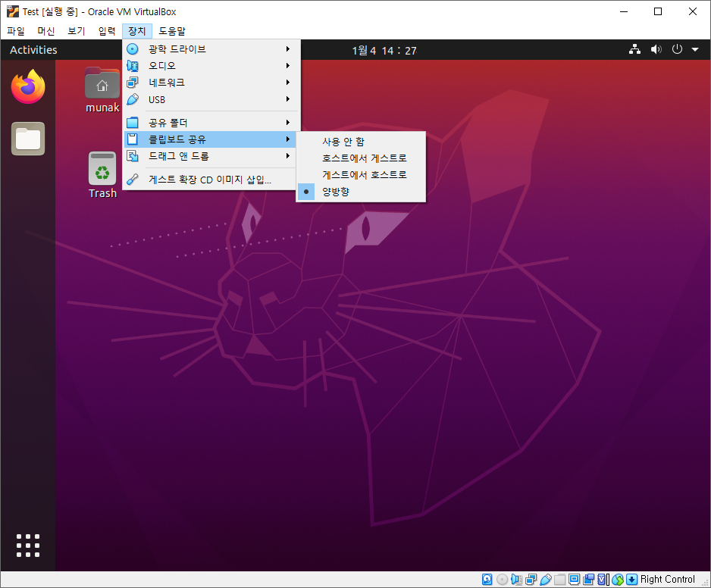Click the network status bar icon
The image size is (711, 588).
pyautogui.click(x=531, y=580)
